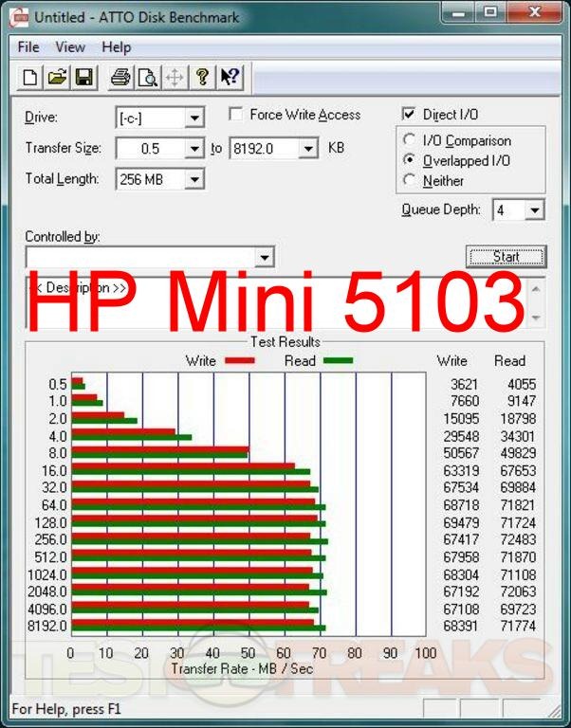Viewport: 571px width, 728px height.
Task: Print results using the printer icon
Action: 120,78
